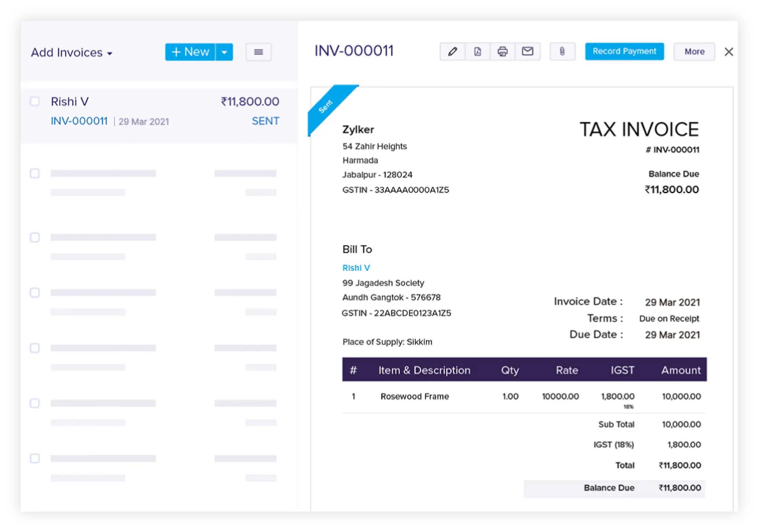Open the PDF download icon
This screenshot has width=759, height=532.
coord(477,52)
